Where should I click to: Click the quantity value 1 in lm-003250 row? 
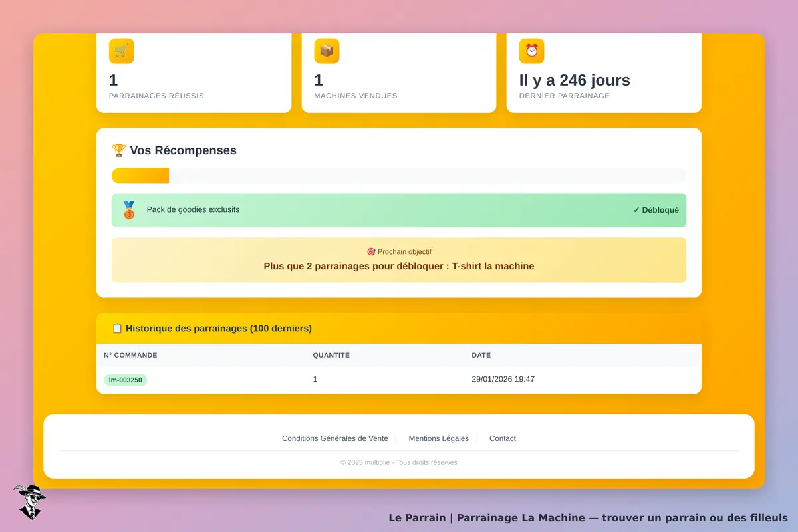pyautogui.click(x=315, y=379)
